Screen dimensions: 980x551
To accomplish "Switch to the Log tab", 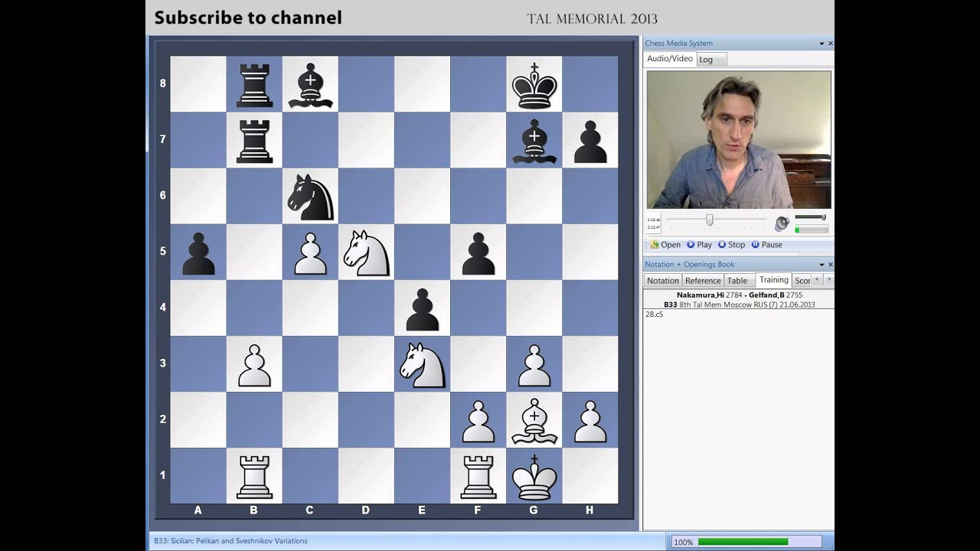I will pos(711,60).
